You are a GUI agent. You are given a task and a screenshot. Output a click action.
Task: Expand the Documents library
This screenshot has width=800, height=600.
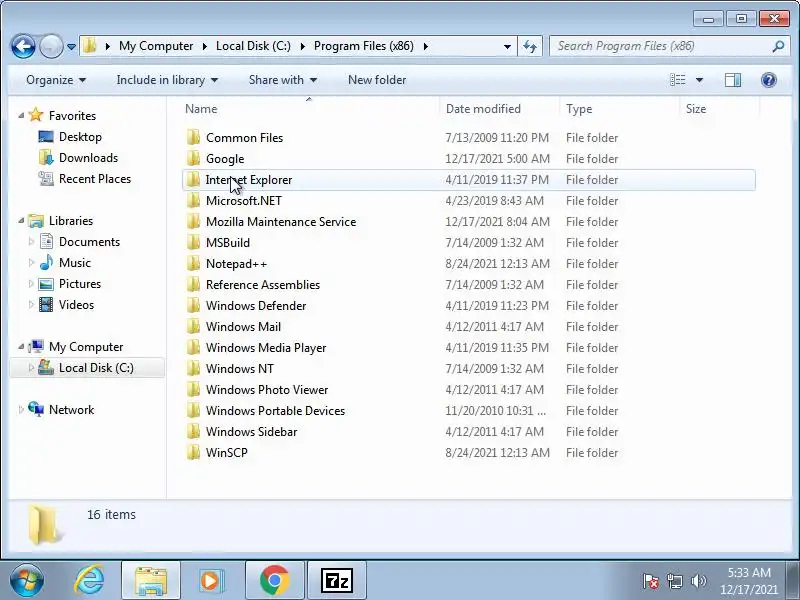(x=31, y=241)
